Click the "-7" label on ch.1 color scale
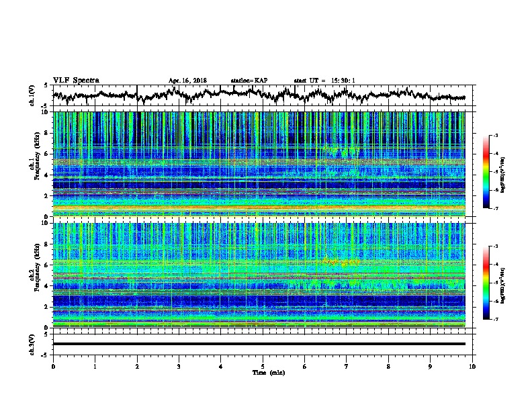 pos(496,209)
